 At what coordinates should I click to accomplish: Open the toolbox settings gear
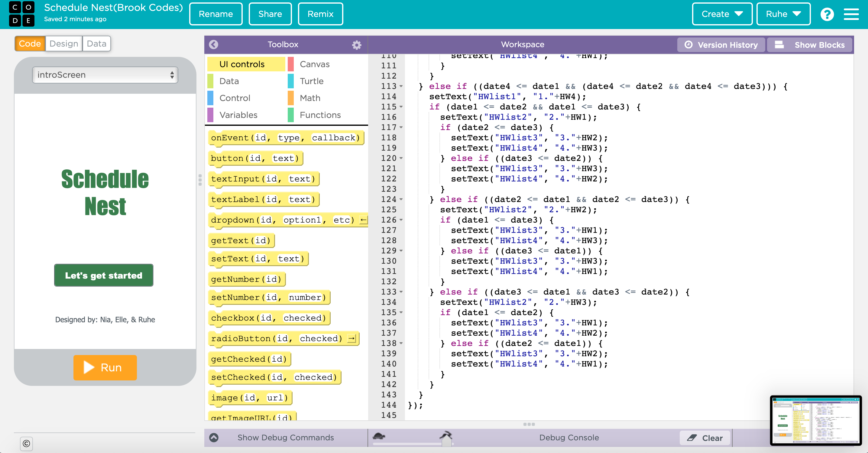tap(357, 44)
